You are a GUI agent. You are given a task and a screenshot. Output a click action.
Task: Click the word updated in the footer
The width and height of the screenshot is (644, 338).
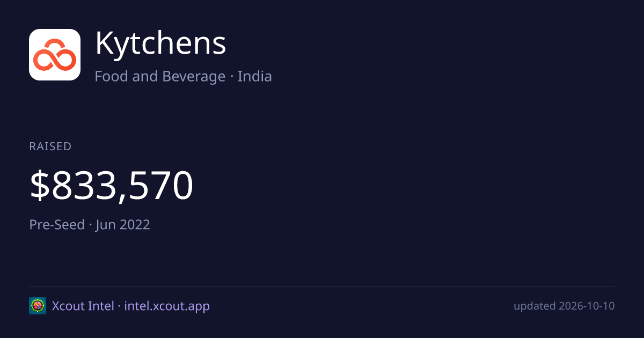(535, 306)
